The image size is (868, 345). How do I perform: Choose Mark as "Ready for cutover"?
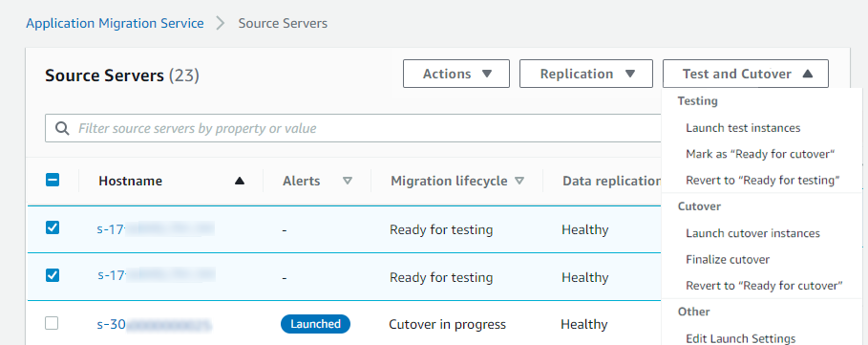[760, 154]
